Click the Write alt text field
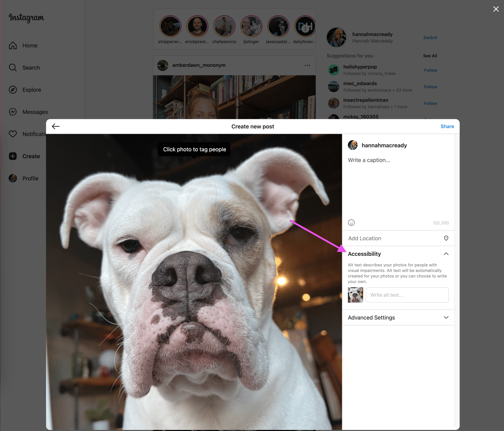Viewport: 504px width, 431px height. 407,295
